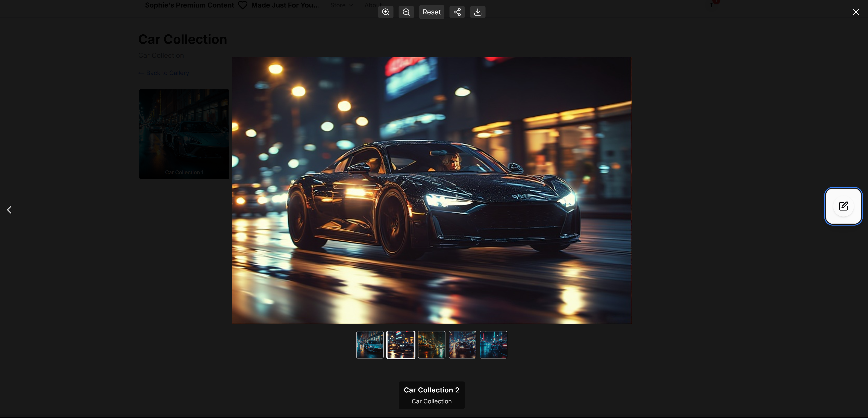Reset the image zoom level

(x=431, y=12)
